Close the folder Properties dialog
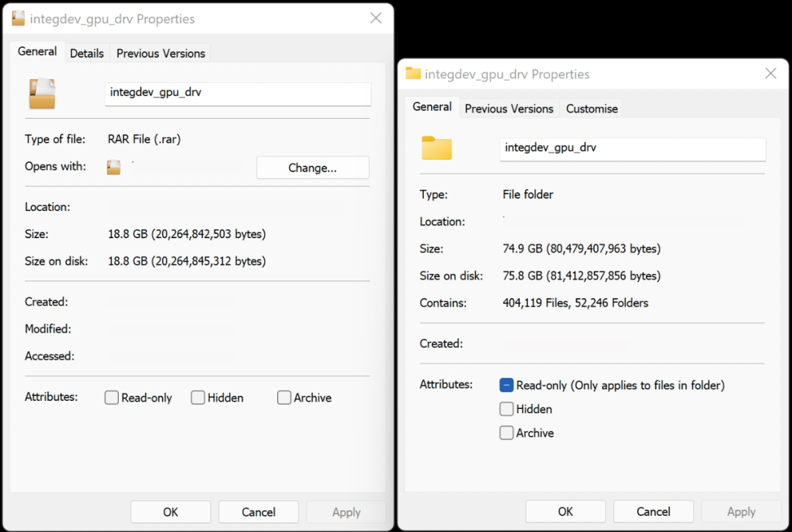Screen dimensions: 792x532 [771, 74]
